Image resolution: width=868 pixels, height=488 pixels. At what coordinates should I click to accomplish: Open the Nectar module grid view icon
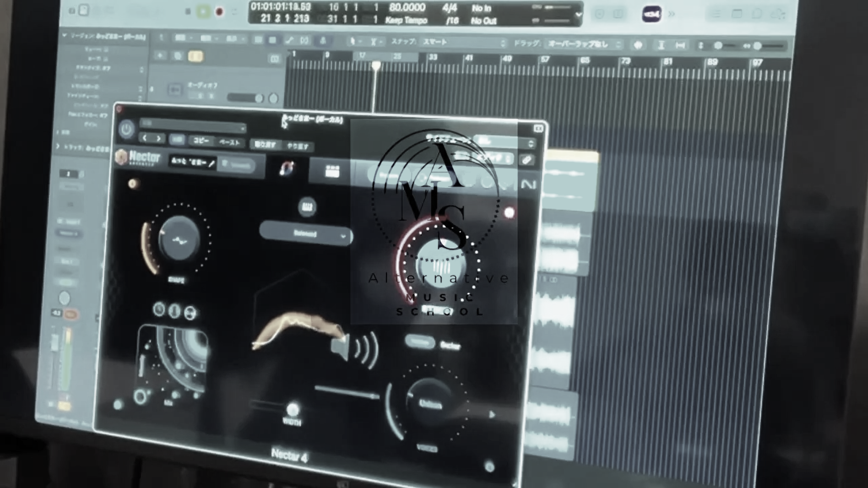coord(332,171)
